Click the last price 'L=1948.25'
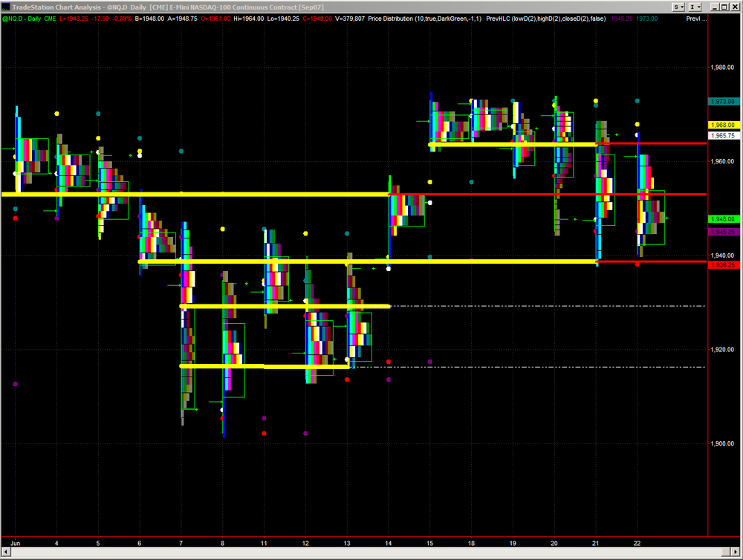Screen dimensions: 743x560 coord(74,19)
